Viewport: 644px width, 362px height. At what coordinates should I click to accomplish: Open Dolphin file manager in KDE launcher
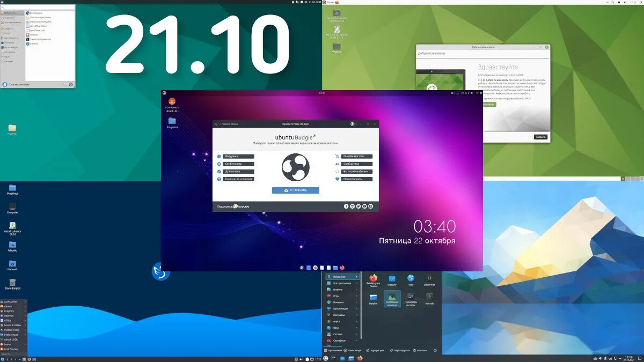point(373,299)
